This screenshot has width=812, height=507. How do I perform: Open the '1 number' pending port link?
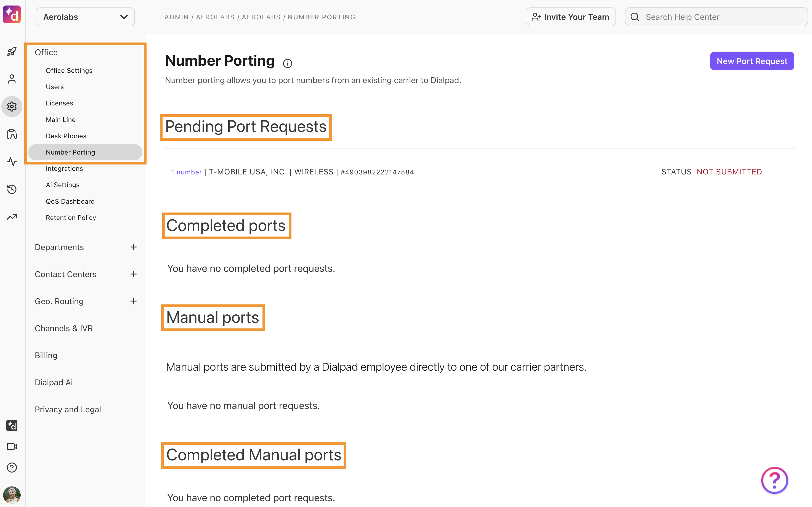click(x=186, y=172)
